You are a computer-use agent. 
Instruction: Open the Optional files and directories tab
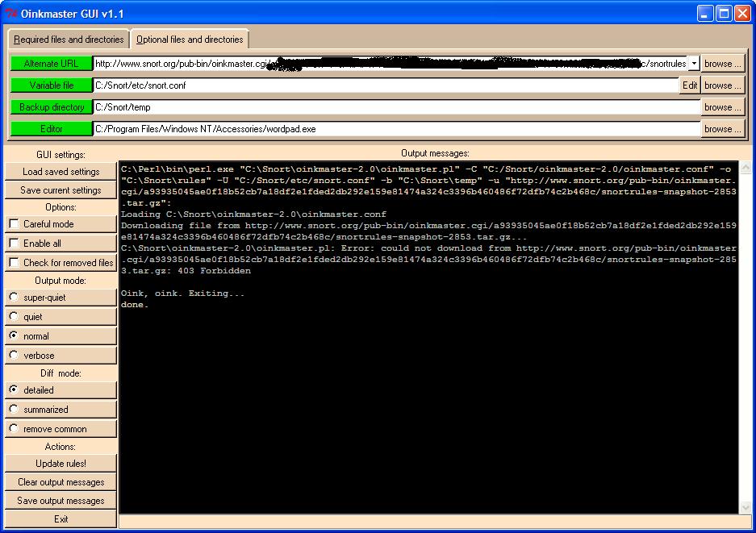[189, 40]
